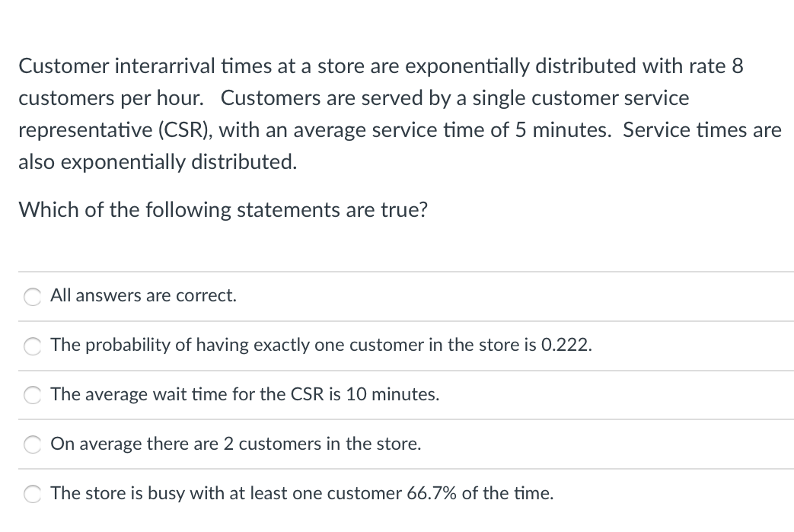This screenshot has height=532, width=794.
Task: Click the paragraph describing exponential interarrival times
Action: (x=396, y=114)
